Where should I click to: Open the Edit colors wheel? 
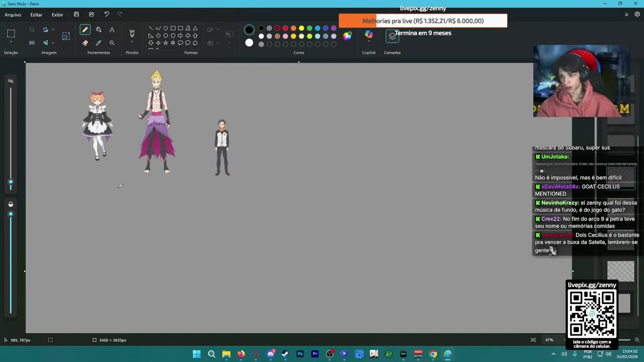pyautogui.click(x=347, y=36)
